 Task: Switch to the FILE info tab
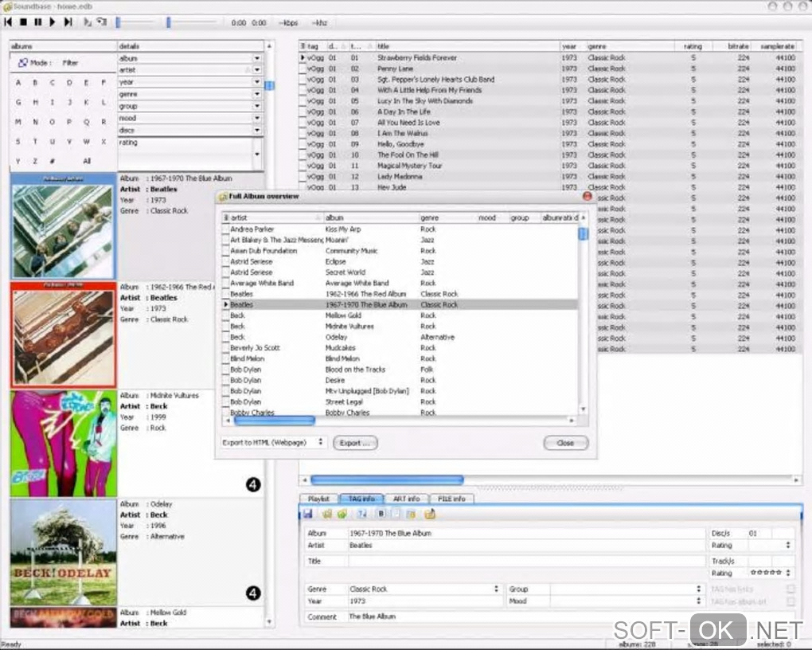click(451, 499)
